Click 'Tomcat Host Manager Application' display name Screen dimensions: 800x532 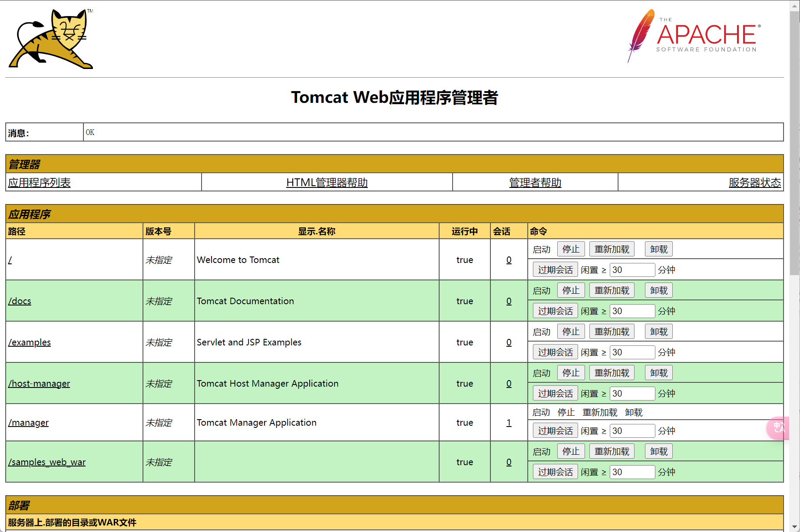point(268,384)
